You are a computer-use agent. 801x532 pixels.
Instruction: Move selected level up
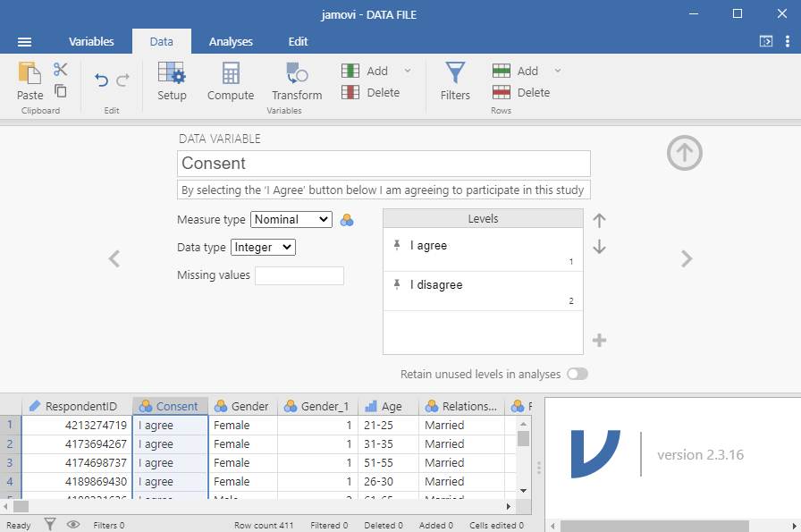[599, 220]
